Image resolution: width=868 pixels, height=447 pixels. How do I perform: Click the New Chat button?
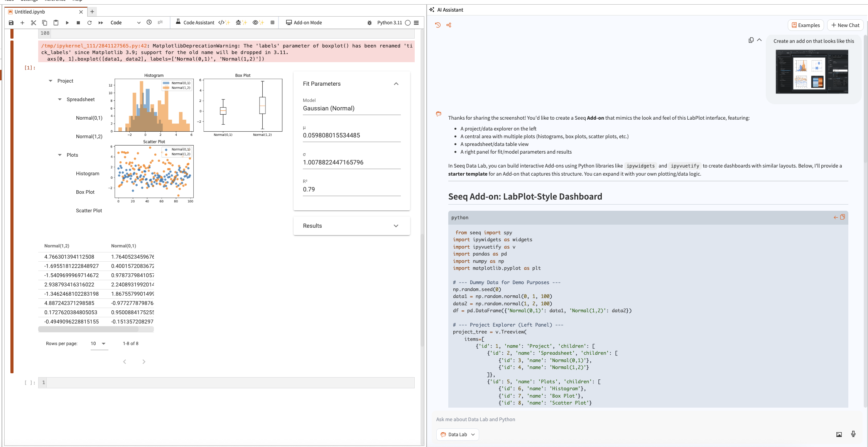[x=845, y=25]
